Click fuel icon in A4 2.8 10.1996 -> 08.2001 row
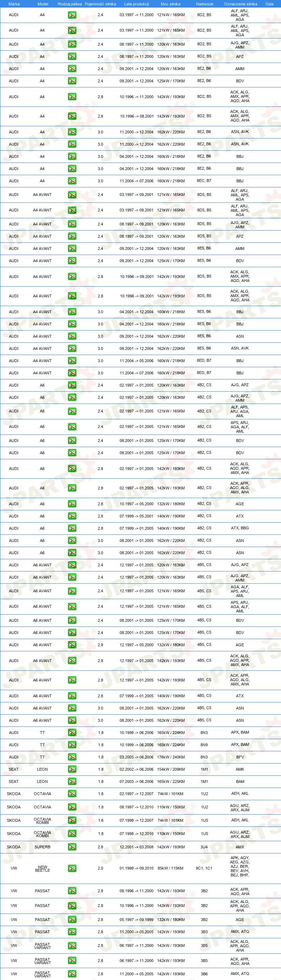The width and height of the screenshot is (281, 980). (72, 116)
